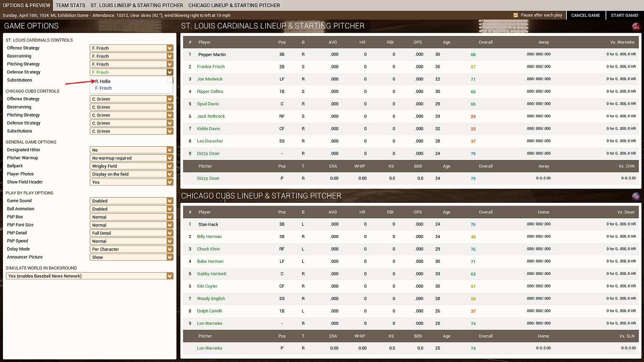Open the Pitcher Warmup dropdown
This screenshot has width=644, height=362.
[x=131, y=158]
